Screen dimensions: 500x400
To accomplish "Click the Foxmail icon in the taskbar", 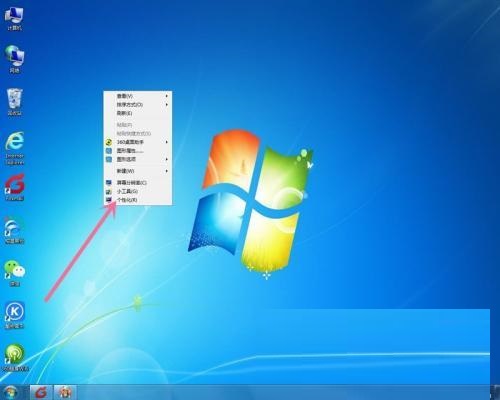I will pos(41,392).
